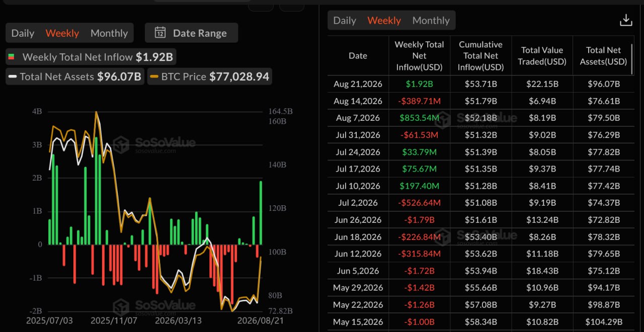Screen dimensions: 644x332
Task: Click the 72.82B right-axis label
Action: tap(281, 311)
